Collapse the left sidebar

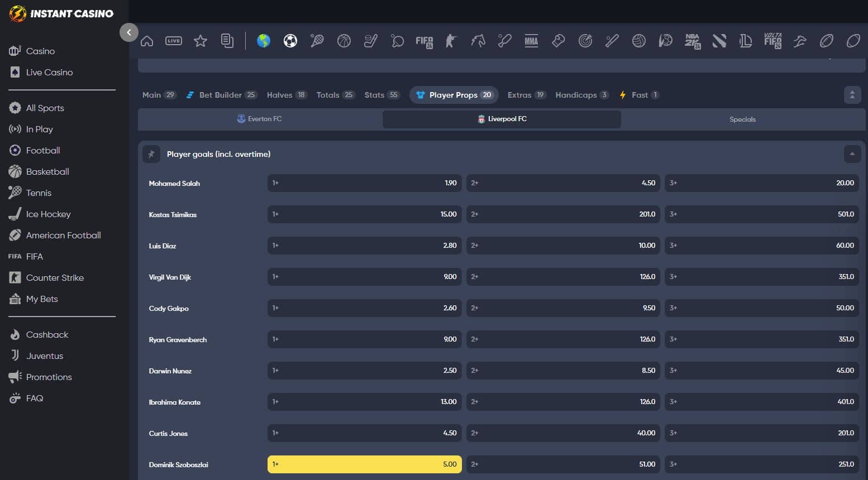pyautogui.click(x=129, y=32)
